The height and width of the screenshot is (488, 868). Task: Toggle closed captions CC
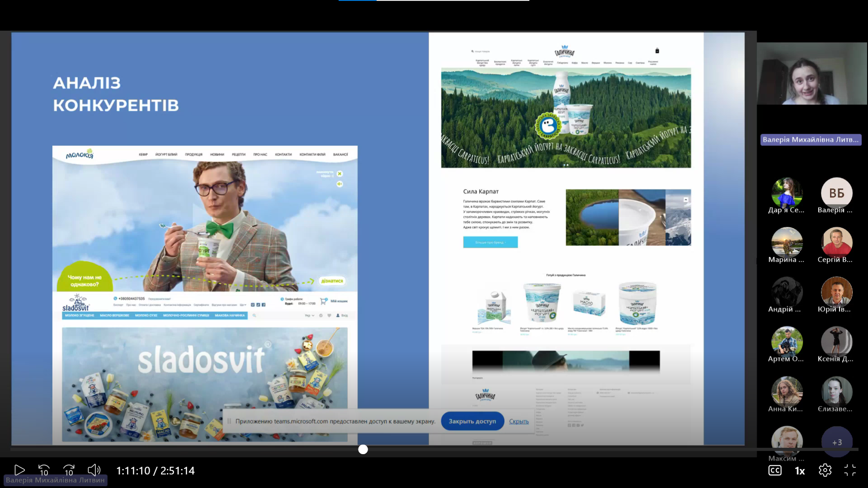point(775,470)
